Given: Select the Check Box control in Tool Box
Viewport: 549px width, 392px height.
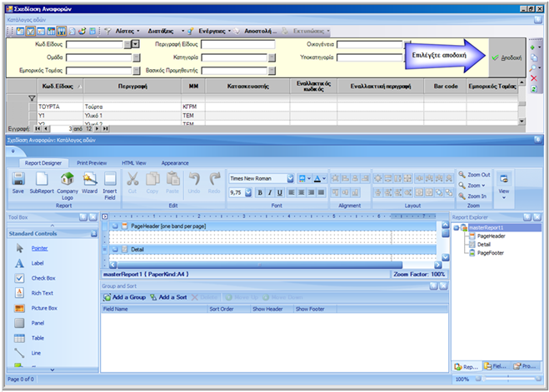Looking at the screenshot, I should 43,278.
